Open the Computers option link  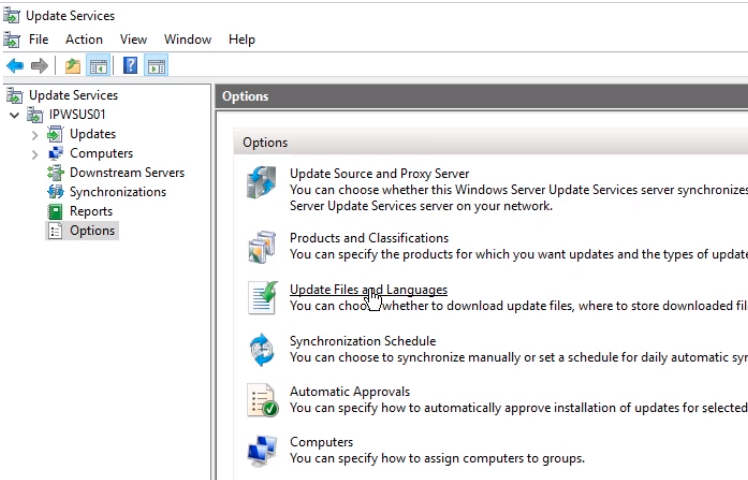(321, 442)
